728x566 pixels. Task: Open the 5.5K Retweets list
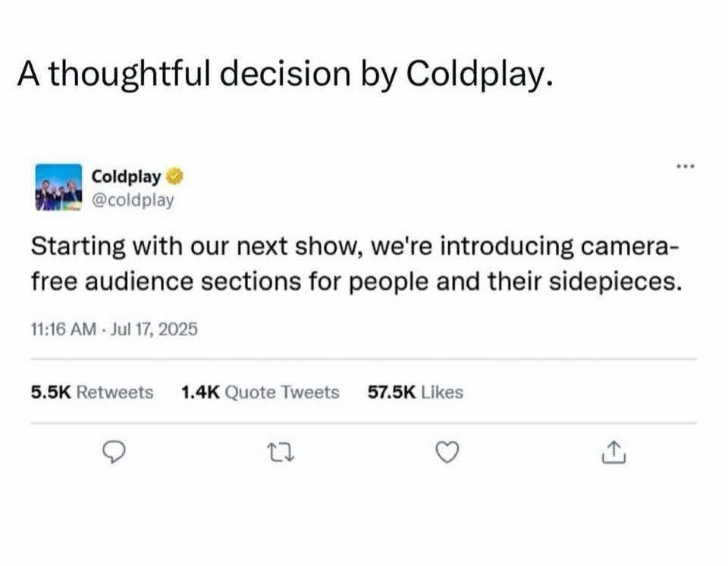[x=91, y=392]
